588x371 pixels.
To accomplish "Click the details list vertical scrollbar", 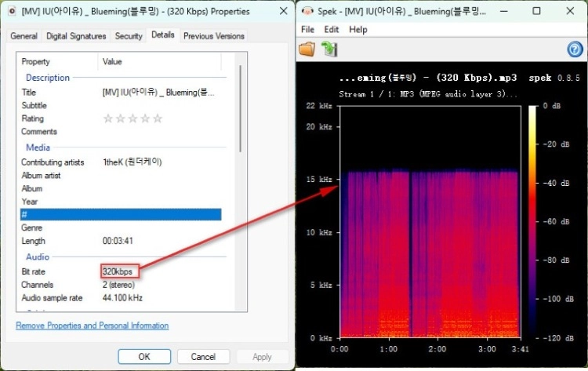I will [x=240, y=109].
